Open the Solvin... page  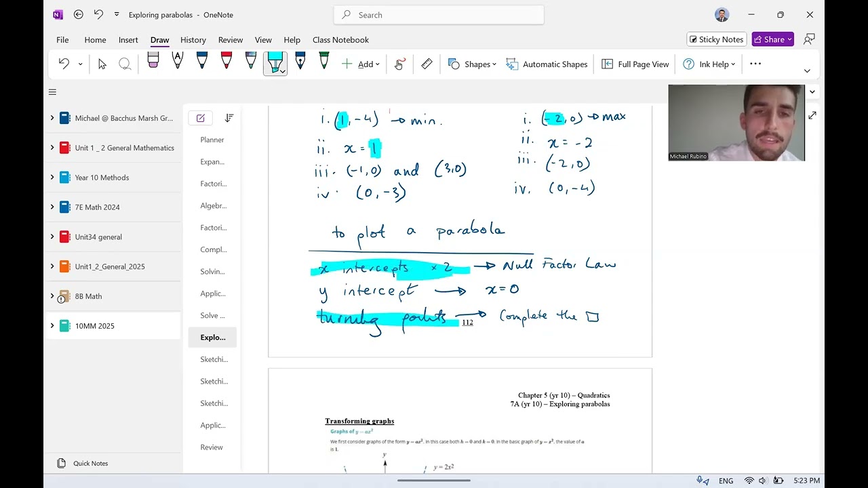pyautogui.click(x=212, y=271)
